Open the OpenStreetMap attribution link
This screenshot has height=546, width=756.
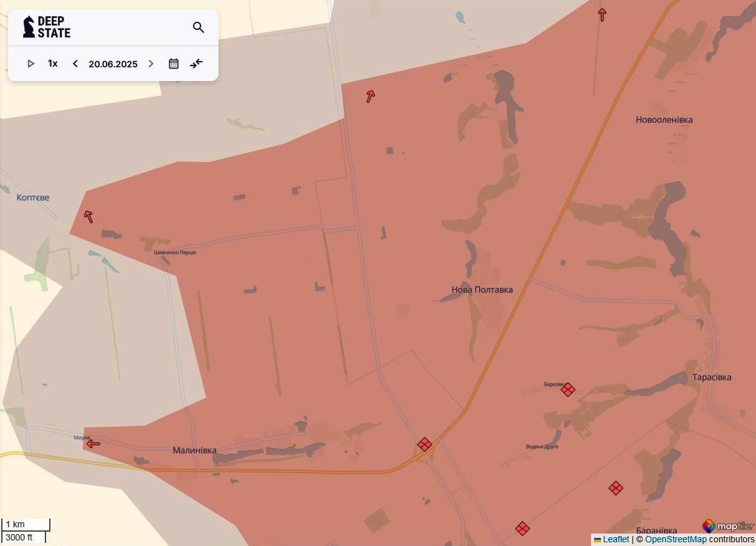pyautogui.click(x=675, y=539)
